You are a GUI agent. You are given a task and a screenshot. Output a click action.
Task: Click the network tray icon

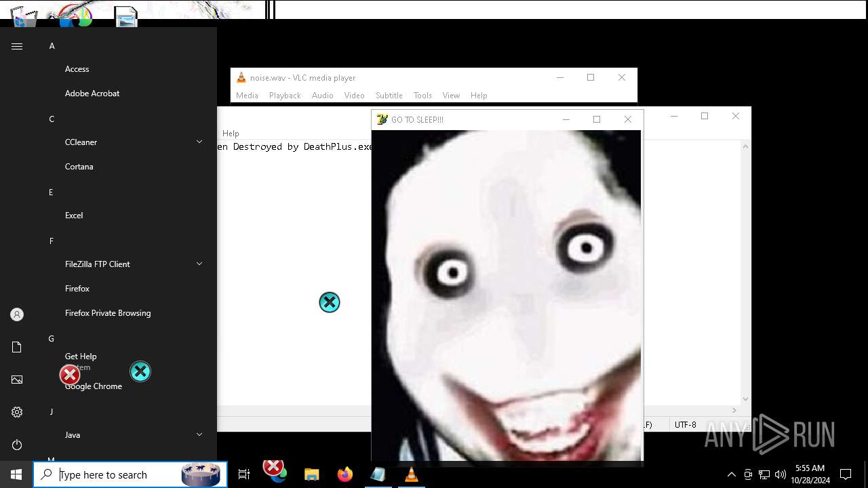coord(764,474)
